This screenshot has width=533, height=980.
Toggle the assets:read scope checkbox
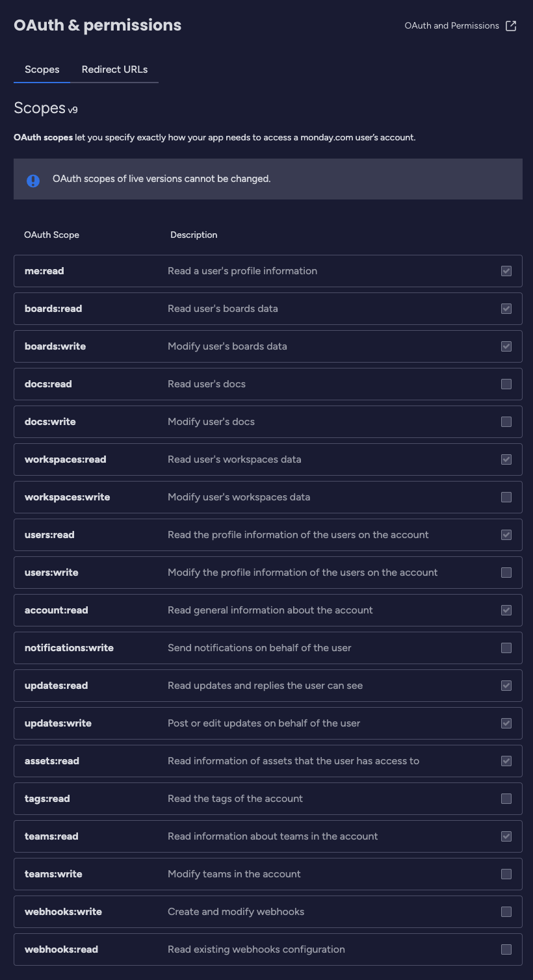pyautogui.click(x=506, y=761)
